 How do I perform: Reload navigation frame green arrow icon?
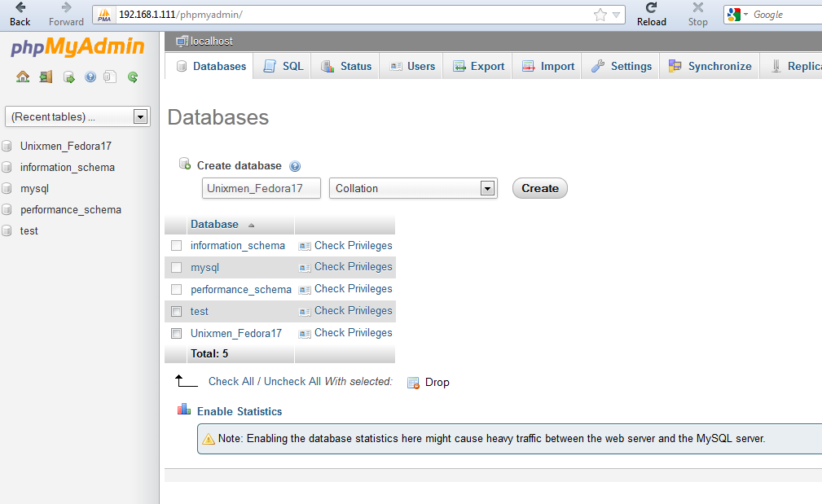(x=133, y=77)
